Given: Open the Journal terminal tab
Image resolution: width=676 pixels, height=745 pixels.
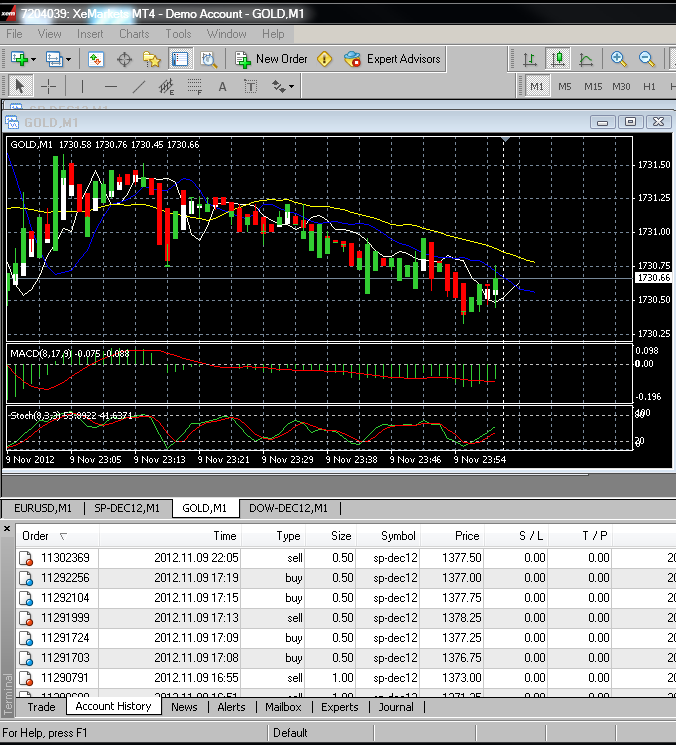Looking at the screenshot, I should tap(396, 707).
